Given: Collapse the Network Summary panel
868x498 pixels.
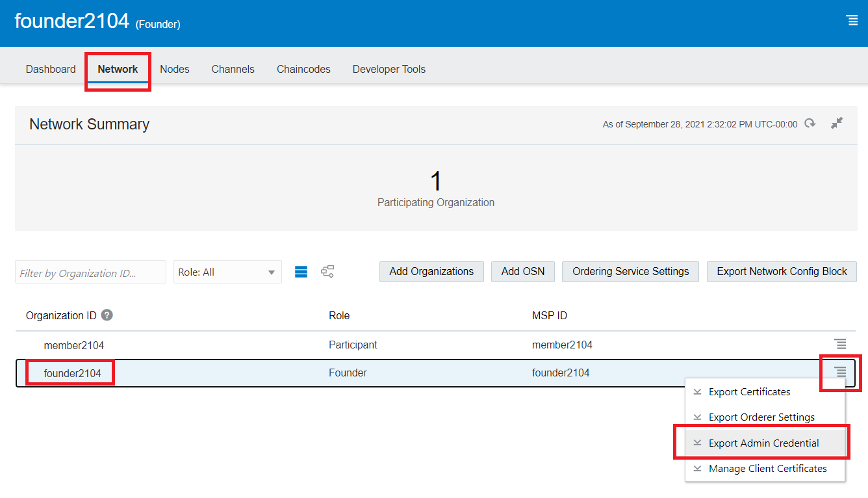Looking at the screenshot, I should click(x=837, y=123).
